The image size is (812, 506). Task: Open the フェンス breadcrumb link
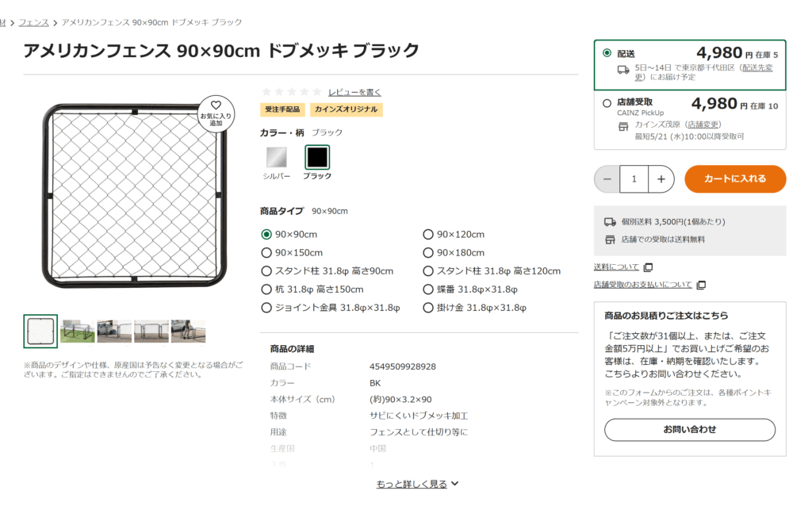click(33, 22)
